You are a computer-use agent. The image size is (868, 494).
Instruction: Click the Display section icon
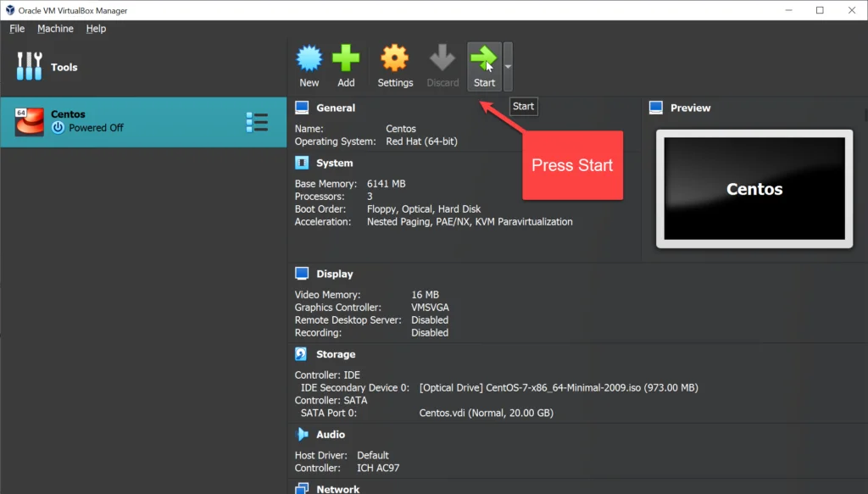point(300,273)
